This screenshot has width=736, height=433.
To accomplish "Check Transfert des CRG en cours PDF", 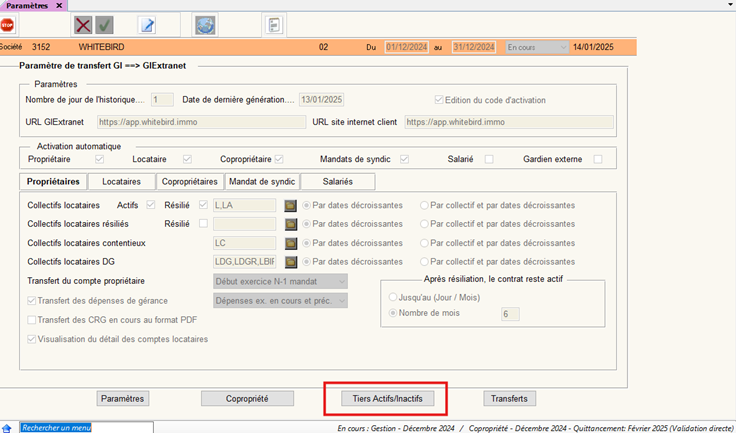I will tap(32, 320).
